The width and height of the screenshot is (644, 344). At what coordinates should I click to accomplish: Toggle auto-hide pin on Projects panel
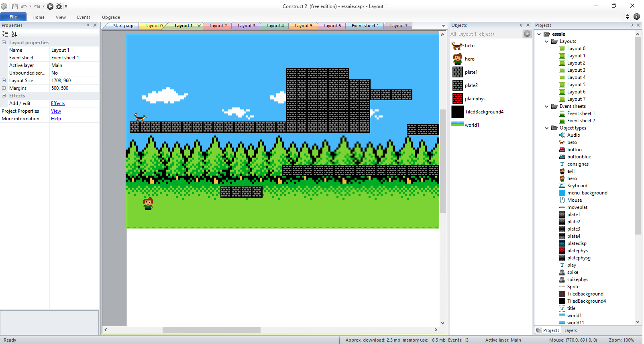[x=632, y=25]
